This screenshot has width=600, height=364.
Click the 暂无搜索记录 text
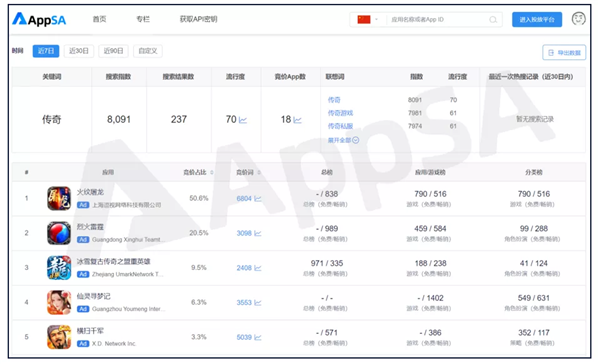tap(535, 119)
